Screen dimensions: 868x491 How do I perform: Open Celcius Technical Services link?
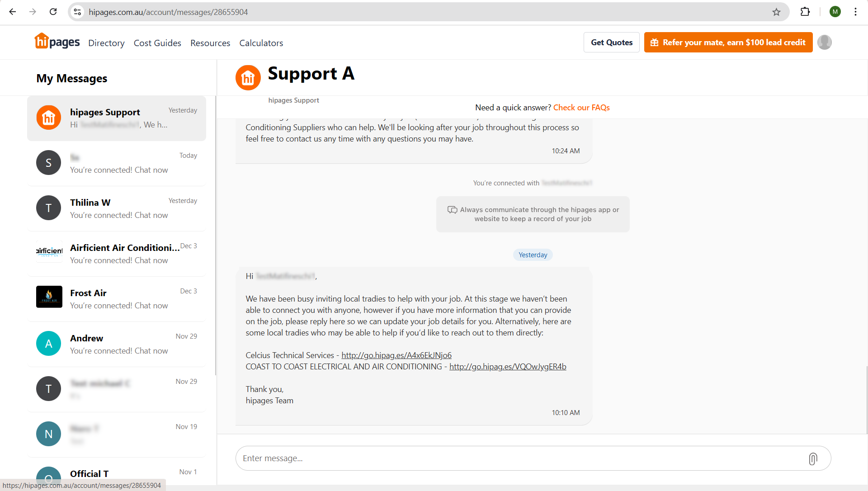pyautogui.click(x=396, y=355)
